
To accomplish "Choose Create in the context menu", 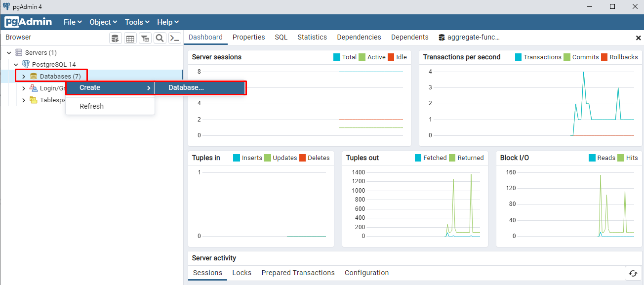I will (x=110, y=87).
